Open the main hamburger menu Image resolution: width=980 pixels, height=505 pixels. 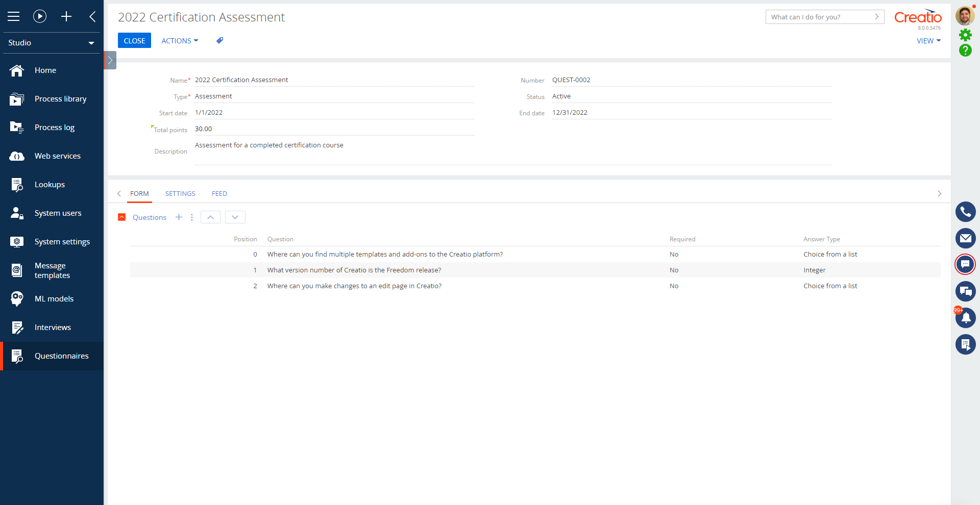click(x=14, y=16)
